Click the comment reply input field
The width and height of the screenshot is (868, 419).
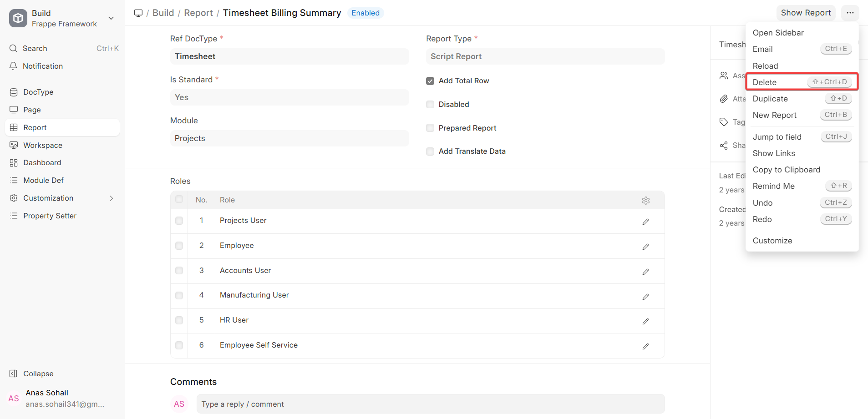click(431, 404)
